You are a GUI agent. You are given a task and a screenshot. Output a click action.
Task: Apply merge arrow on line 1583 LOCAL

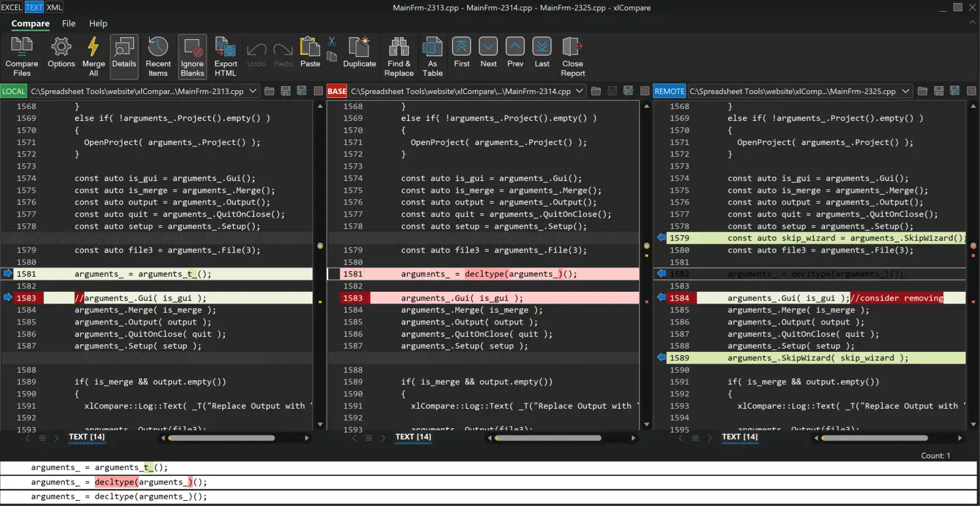click(x=8, y=298)
